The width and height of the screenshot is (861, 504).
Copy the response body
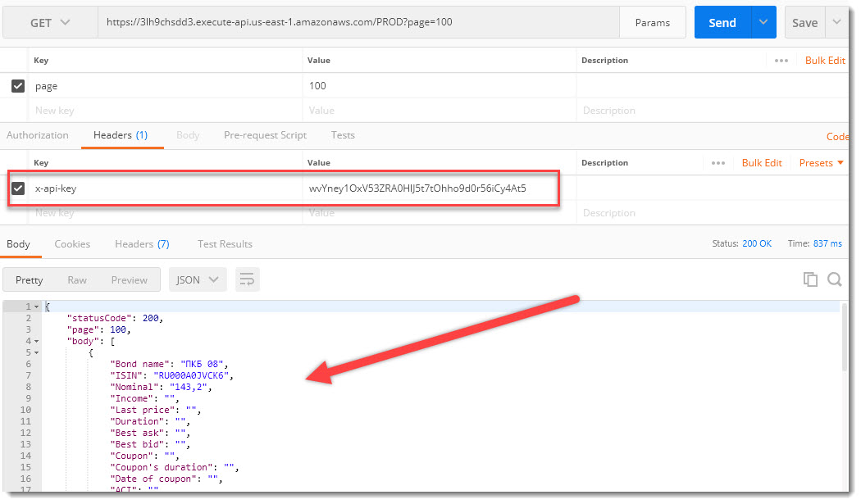pos(810,279)
